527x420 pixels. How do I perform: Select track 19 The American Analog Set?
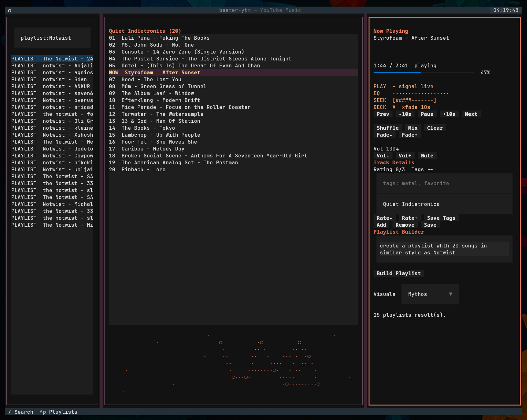coord(233,162)
